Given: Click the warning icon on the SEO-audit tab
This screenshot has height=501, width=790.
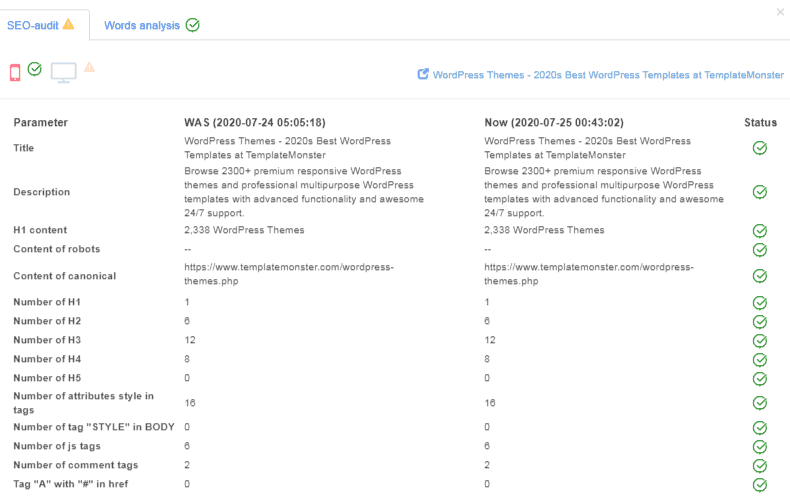Looking at the screenshot, I should [x=69, y=24].
